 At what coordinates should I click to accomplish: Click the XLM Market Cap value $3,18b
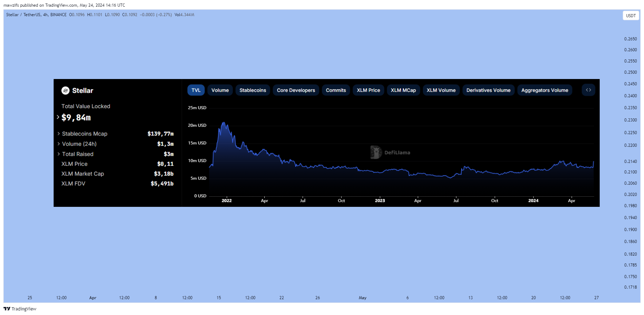pyautogui.click(x=164, y=174)
